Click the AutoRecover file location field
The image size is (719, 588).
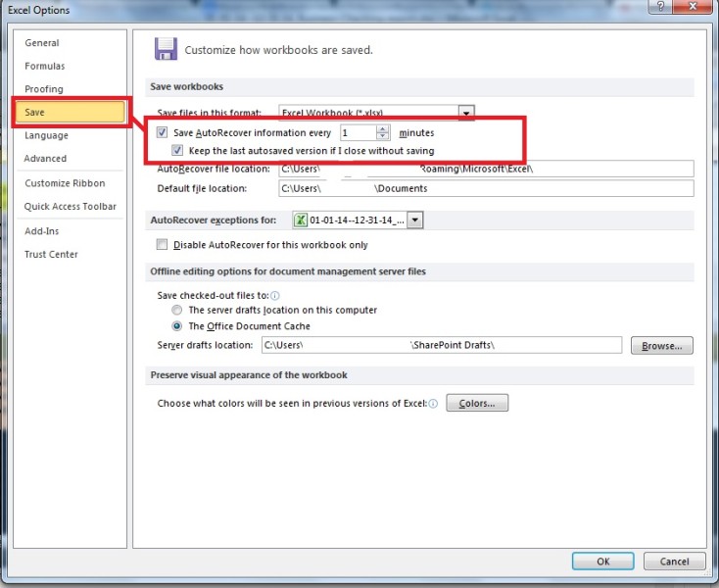(486, 169)
